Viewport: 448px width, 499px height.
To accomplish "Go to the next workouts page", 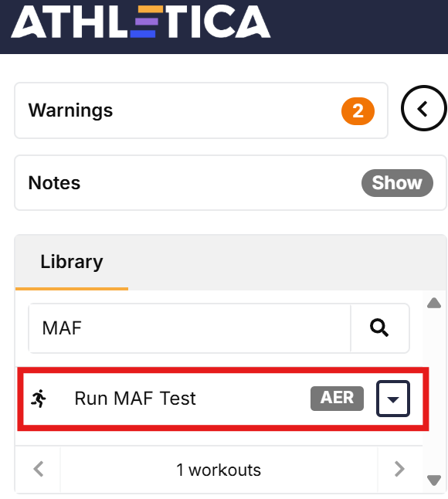I will pos(399,469).
